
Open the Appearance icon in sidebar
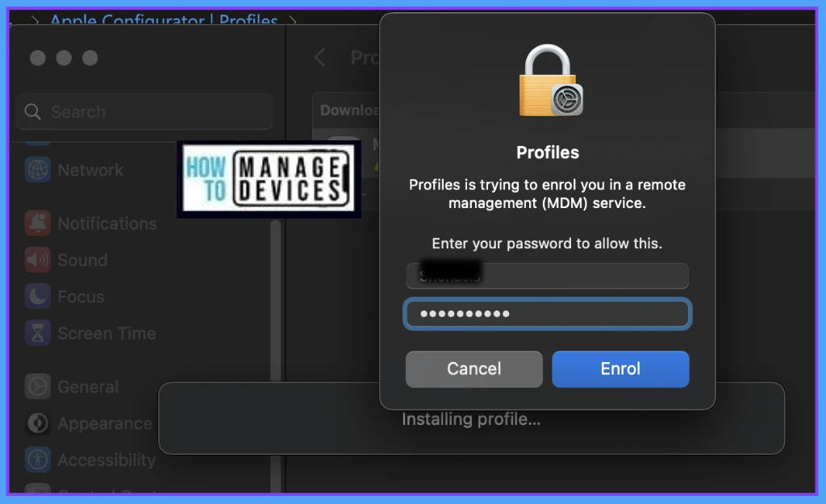click(37, 423)
